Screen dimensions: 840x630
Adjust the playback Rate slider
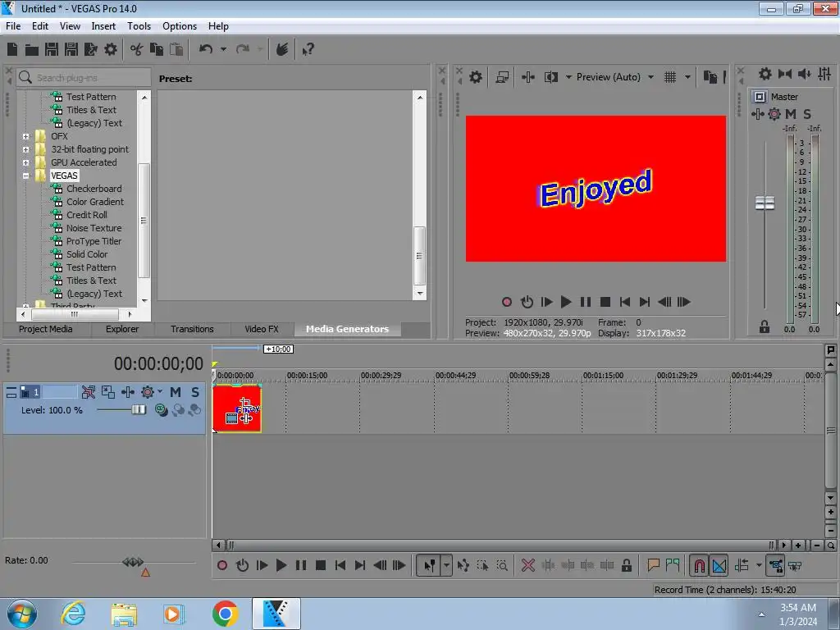(133, 562)
